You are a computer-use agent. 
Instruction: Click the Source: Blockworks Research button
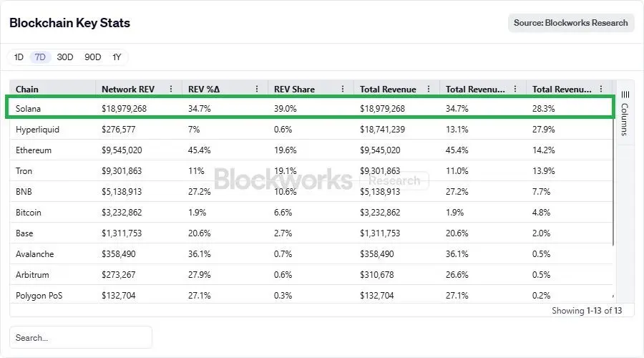(571, 23)
